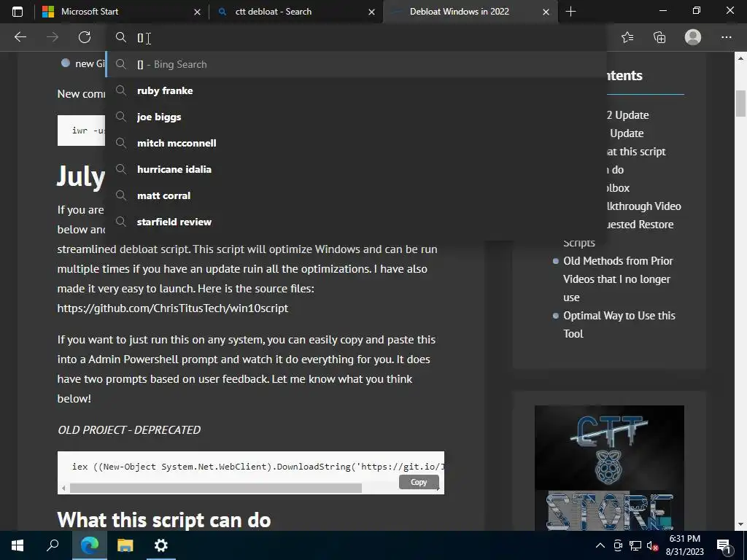Click the address bar text field
747x560 pixels.
tap(356, 38)
